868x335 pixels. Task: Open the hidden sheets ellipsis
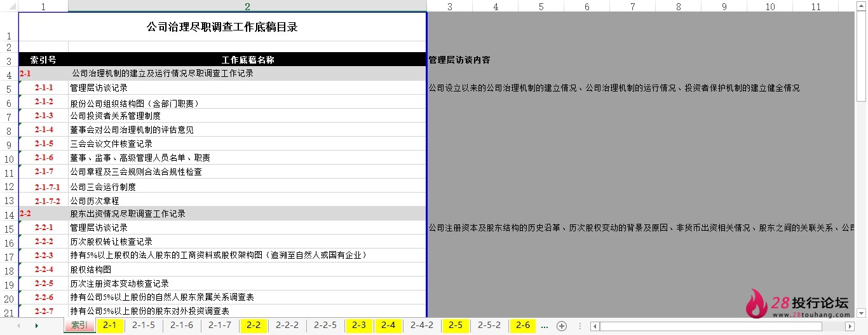tap(544, 326)
